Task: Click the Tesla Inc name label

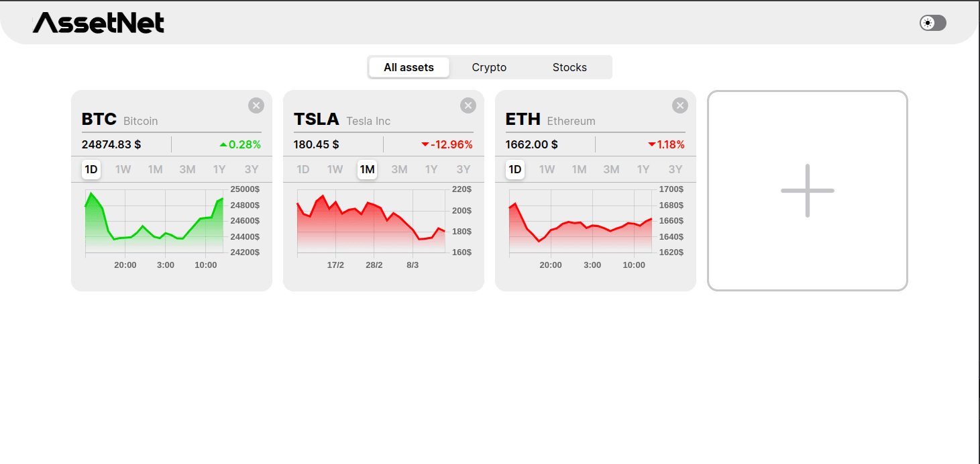Action: coord(368,121)
